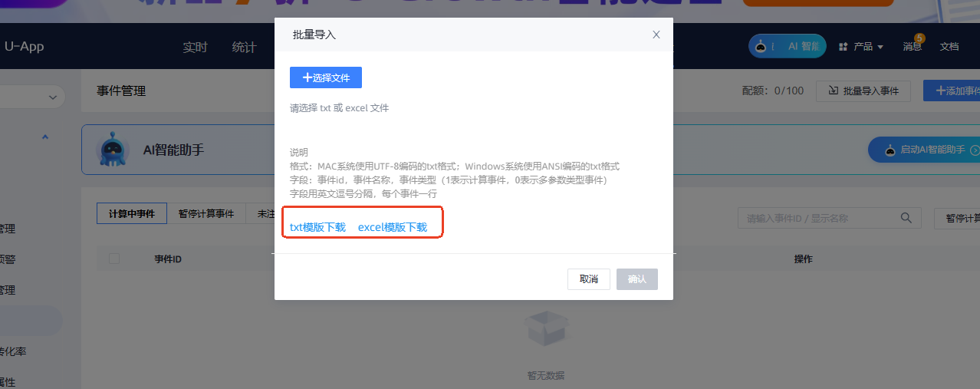The height and width of the screenshot is (389, 980).
Task: Toggle the select-all checkbox beside 事件ID
Action: pos(114,259)
